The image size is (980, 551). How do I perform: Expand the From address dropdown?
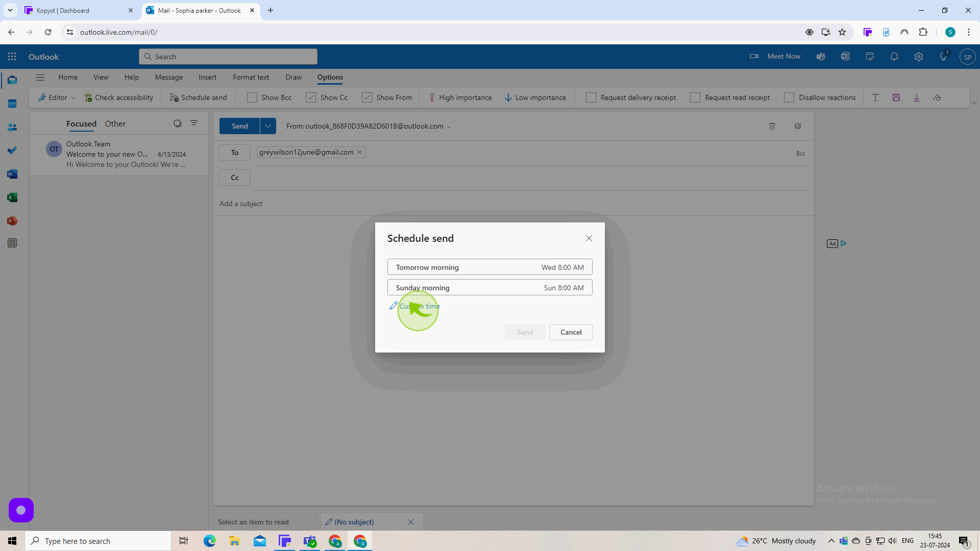pyautogui.click(x=449, y=127)
